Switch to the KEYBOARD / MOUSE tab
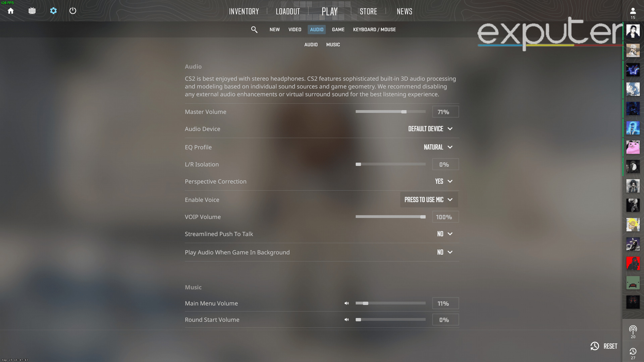This screenshot has height=362, width=644. (x=374, y=29)
